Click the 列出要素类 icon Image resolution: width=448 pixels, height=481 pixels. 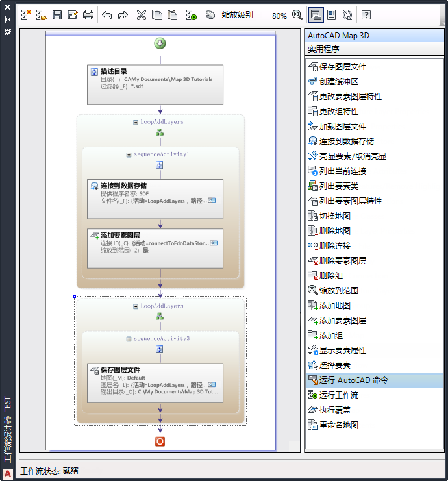click(313, 186)
